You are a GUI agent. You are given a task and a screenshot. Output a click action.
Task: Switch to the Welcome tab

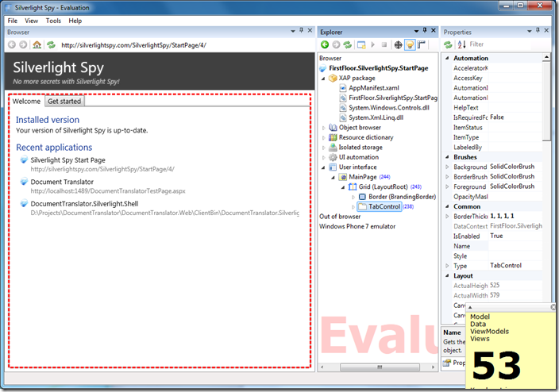pyautogui.click(x=26, y=102)
